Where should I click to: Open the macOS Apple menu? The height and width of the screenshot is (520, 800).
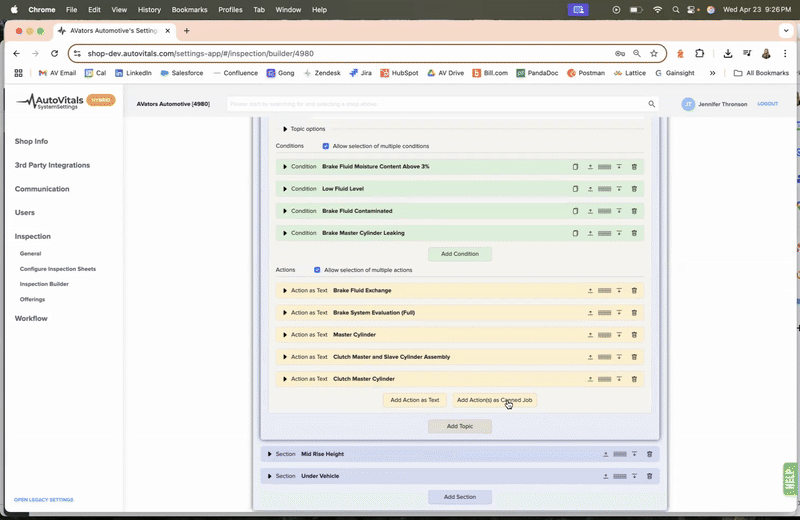pos(14,10)
